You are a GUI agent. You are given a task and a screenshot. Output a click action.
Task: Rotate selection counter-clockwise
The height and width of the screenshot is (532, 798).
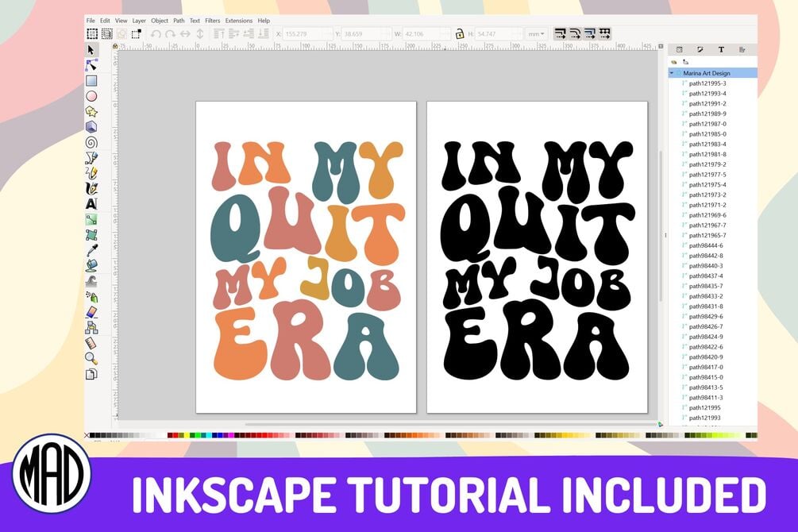pyautogui.click(x=156, y=33)
